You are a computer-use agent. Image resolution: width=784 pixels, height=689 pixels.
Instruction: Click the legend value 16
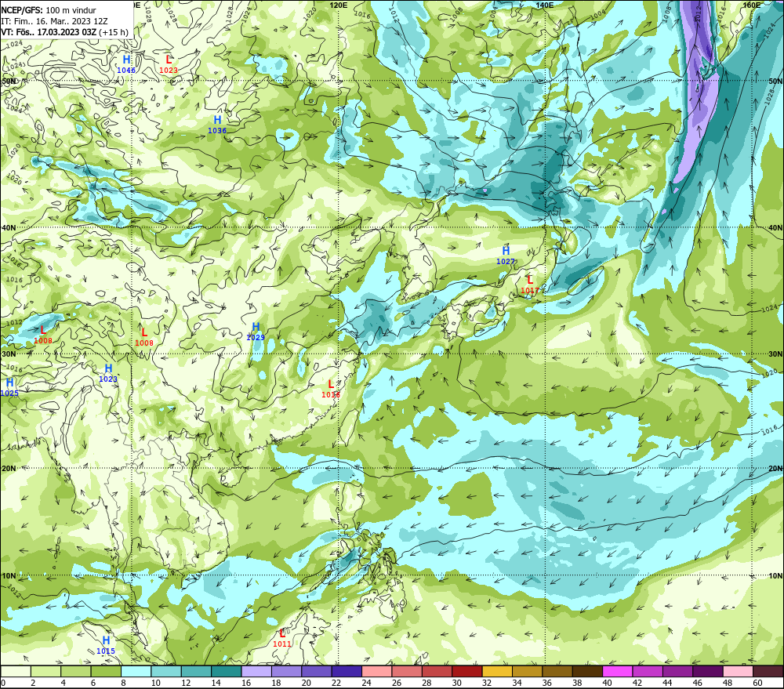pyautogui.click(x=245, y=683)
